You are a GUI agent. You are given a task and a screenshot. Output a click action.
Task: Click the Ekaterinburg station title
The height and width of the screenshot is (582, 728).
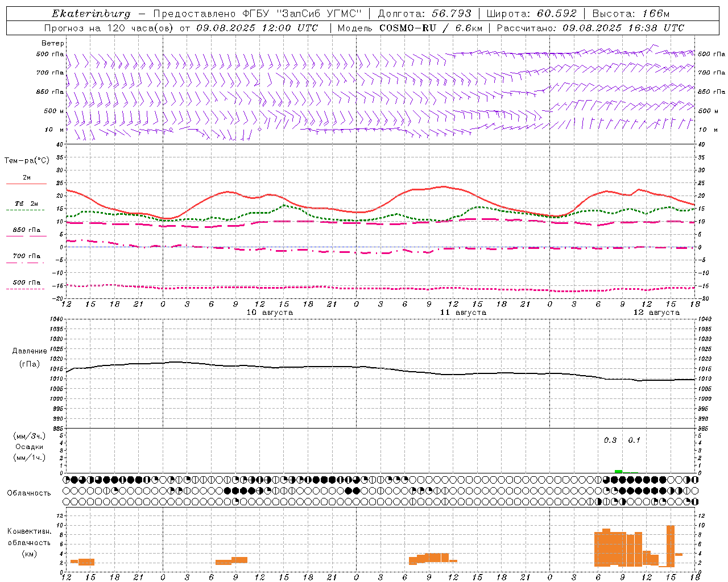click(x=91, y=14)
